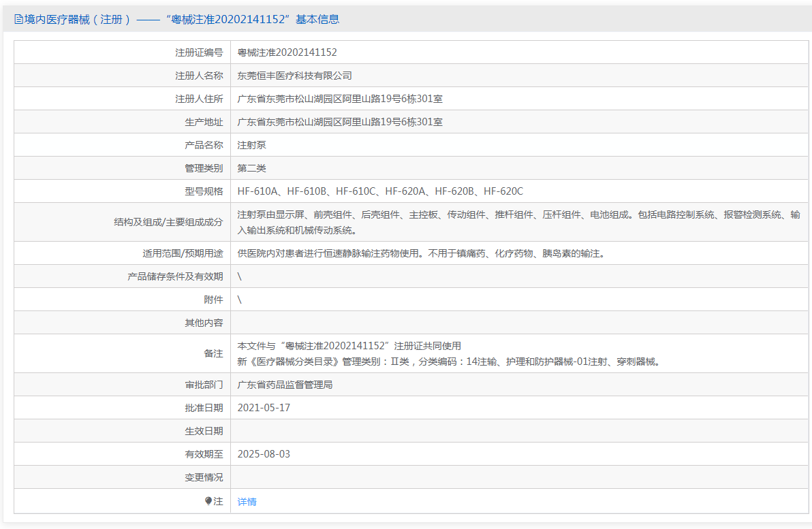Click the 生效日期 row label
Viewport: 812px width, 529px height.
click(204, 431)
